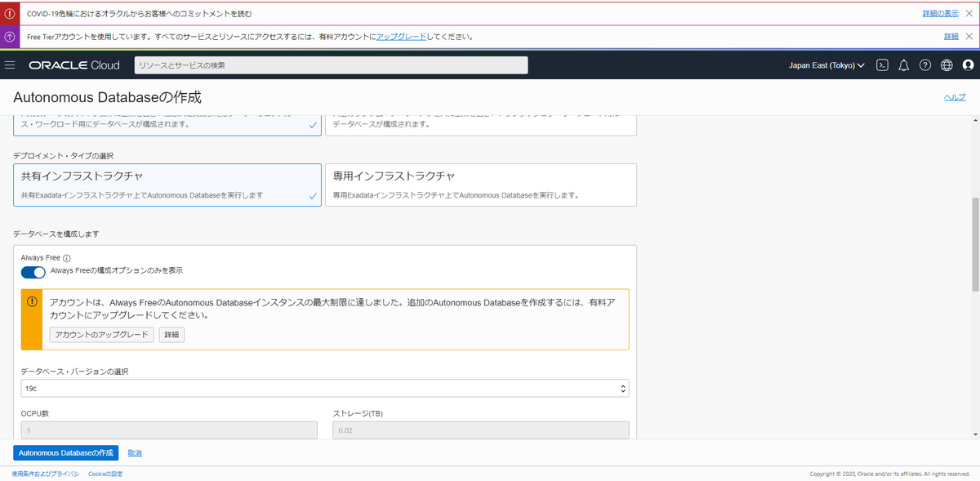Select the partially visible left workload card
The width and height of the screenshot is (980, 481).
coord(167,127)
